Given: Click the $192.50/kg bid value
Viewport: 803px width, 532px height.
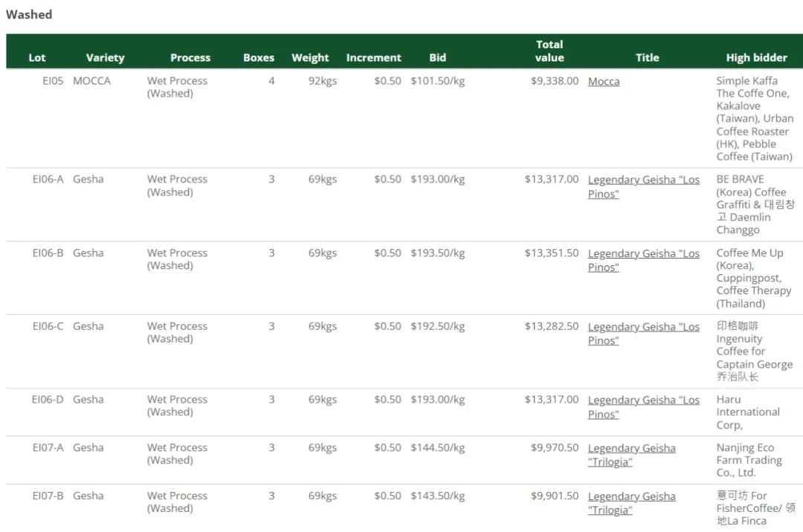Looking at the screenshot, I should click(438, 326).
